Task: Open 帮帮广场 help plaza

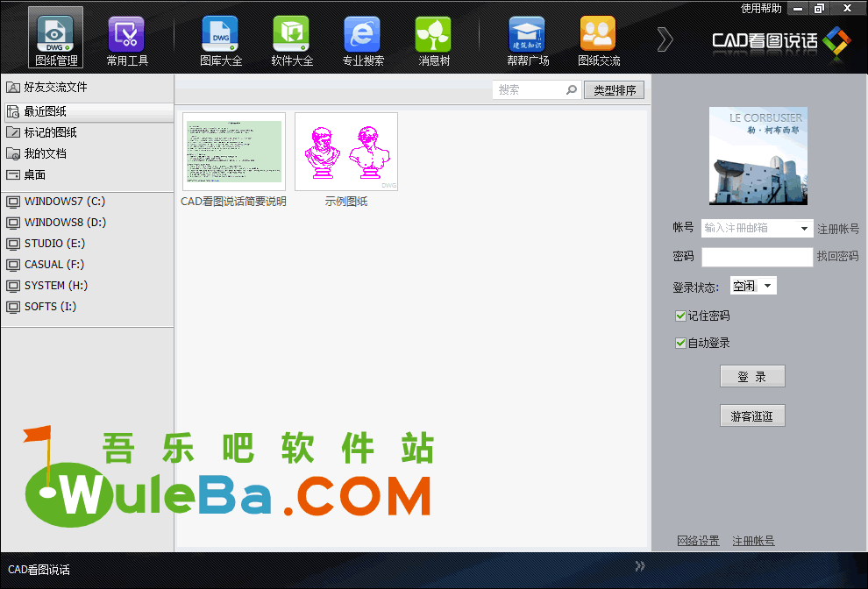Action: 528,41
